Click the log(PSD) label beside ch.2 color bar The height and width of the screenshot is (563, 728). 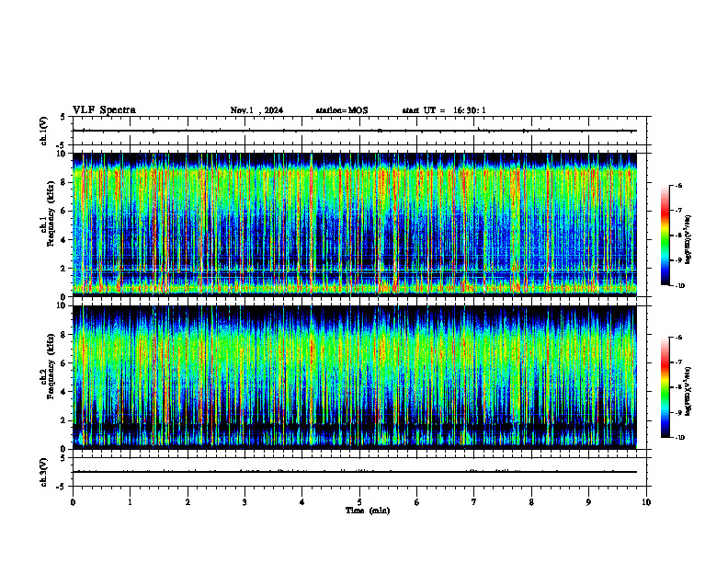coord(688,392)
